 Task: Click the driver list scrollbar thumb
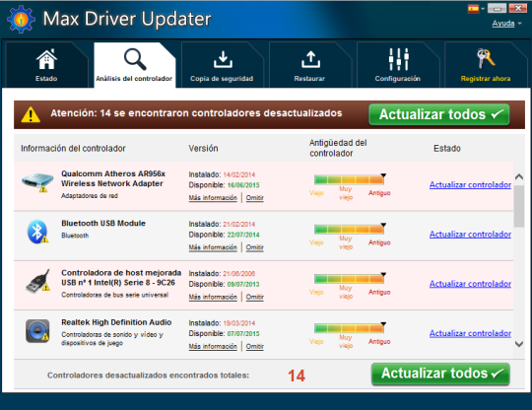click(519, 206)
